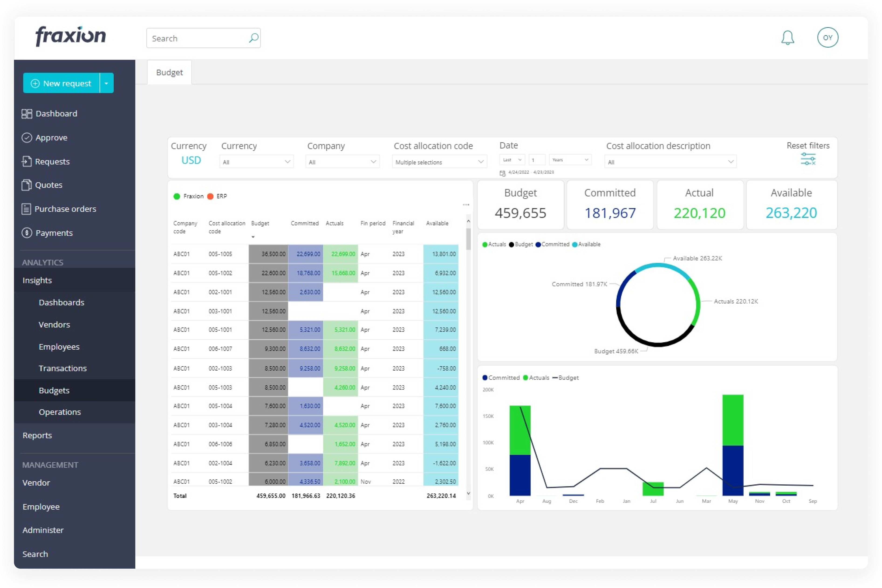882x588 pixels.
Task: Click the search magnifier icon
Action: (x=254, y=38)
